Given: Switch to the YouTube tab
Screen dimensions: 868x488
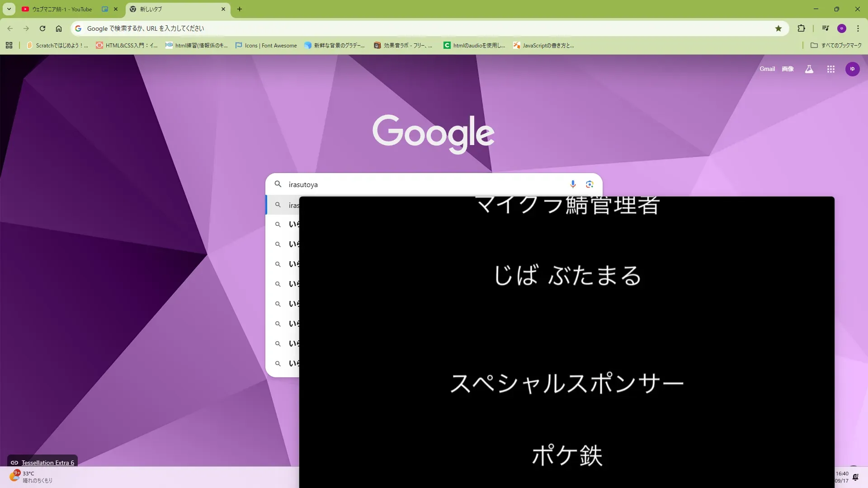Looking at the screenshot, I should pos(62,9).
